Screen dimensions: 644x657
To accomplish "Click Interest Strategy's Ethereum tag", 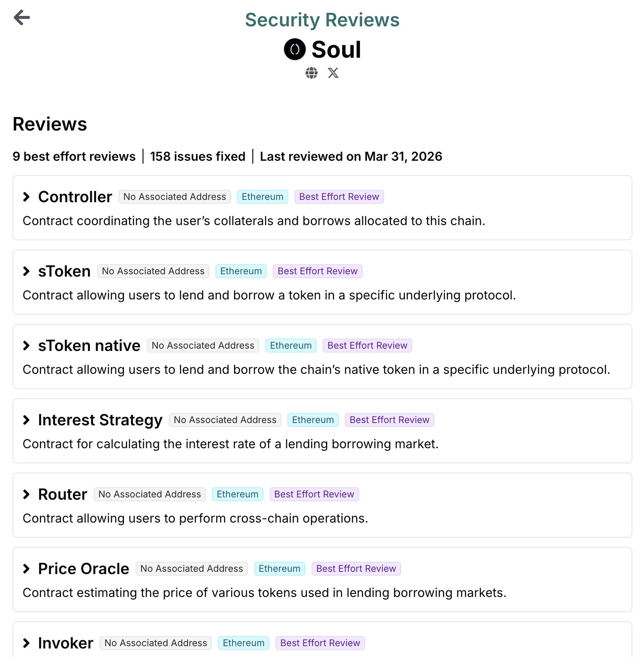I will (x=313, y=420).
